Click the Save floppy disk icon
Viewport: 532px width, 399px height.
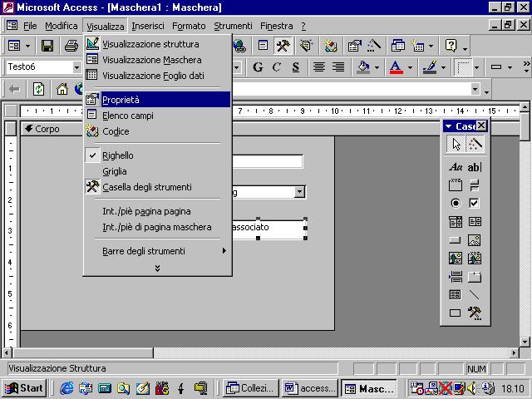pyautogui.click(x=47, y=46)
